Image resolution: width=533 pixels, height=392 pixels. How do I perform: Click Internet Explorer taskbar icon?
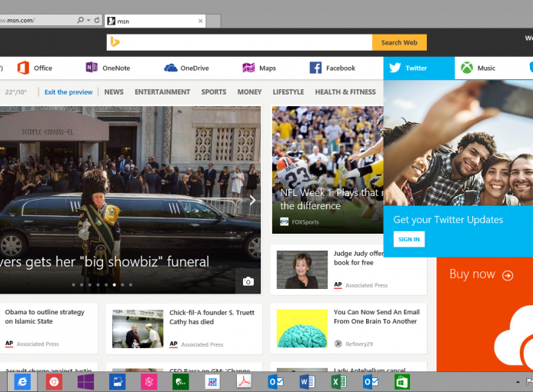[22, 382]
